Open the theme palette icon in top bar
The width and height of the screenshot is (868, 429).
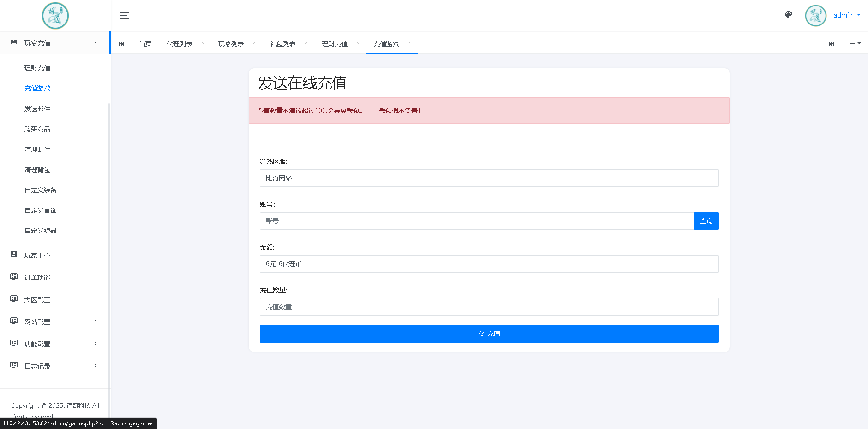[789, 15]
